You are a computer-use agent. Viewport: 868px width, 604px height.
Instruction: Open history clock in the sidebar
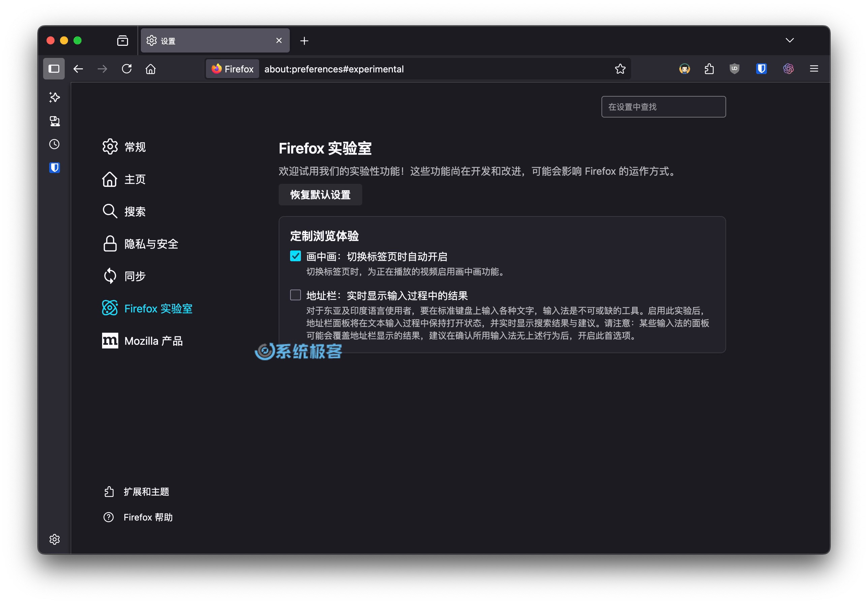[x=55, y=144]
